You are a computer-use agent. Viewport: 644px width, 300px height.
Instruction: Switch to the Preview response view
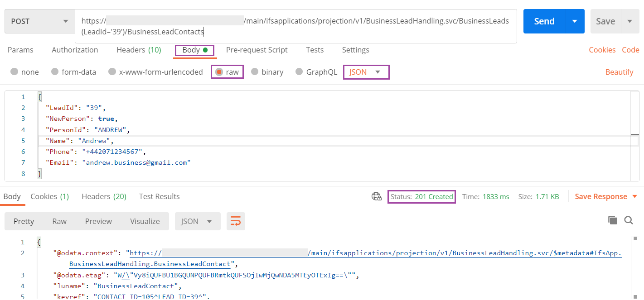click(x=98, y=221)
